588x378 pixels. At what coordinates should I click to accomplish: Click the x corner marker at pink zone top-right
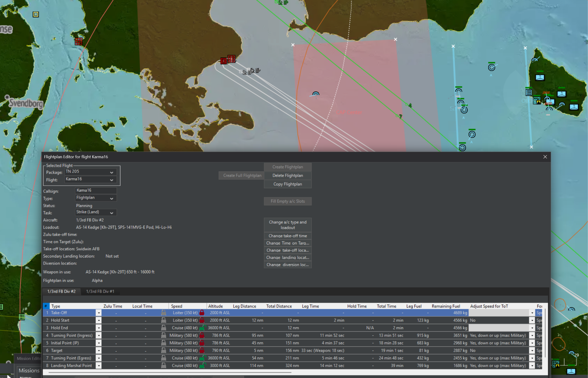(395, 39)
